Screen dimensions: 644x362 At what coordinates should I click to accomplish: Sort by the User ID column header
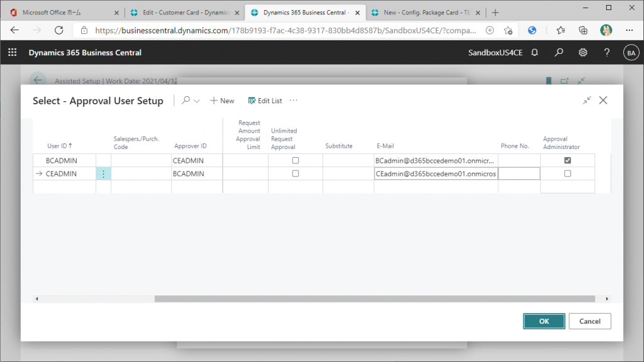60,146
